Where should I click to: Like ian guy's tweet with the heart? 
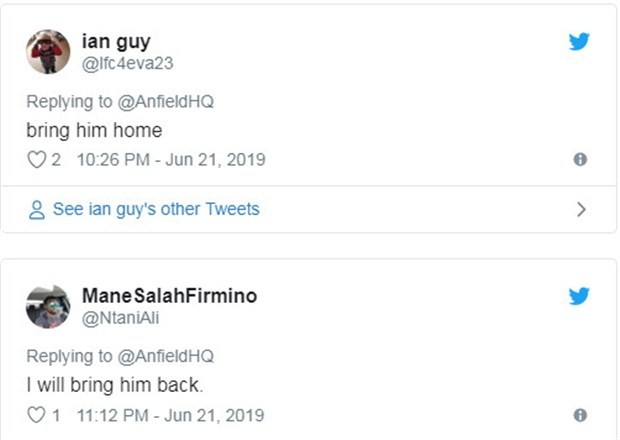coord(36,160)
